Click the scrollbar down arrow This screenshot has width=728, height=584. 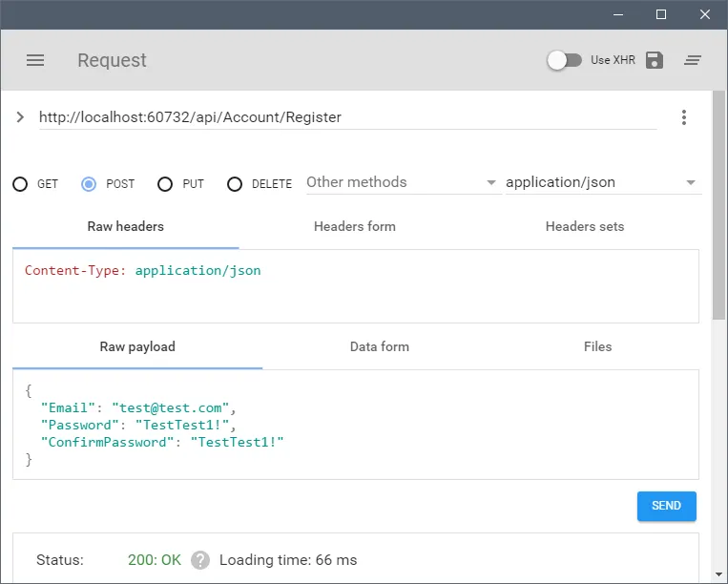click(718, 574)
